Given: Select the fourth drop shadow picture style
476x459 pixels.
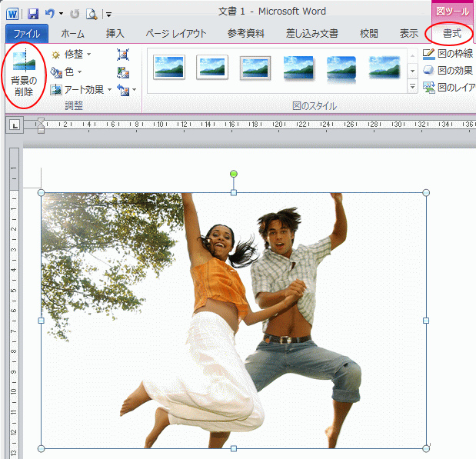Looking at the screenshot, I should [x=298, y=68].
